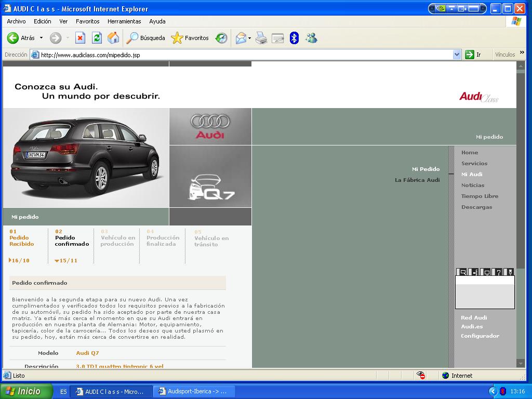The width and height of the screenshot is (532, 399).
Task: Open the Ver menu
Action: coord(63,21)
